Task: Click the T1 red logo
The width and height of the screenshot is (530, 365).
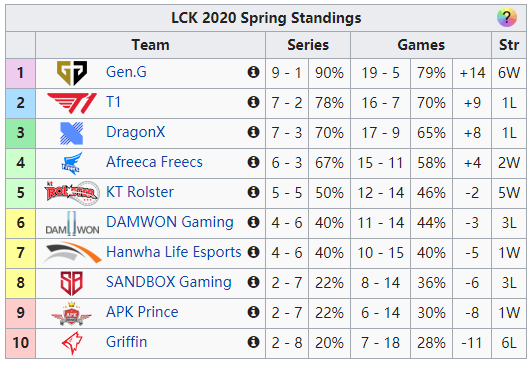Action: click(x=72, y=103)
